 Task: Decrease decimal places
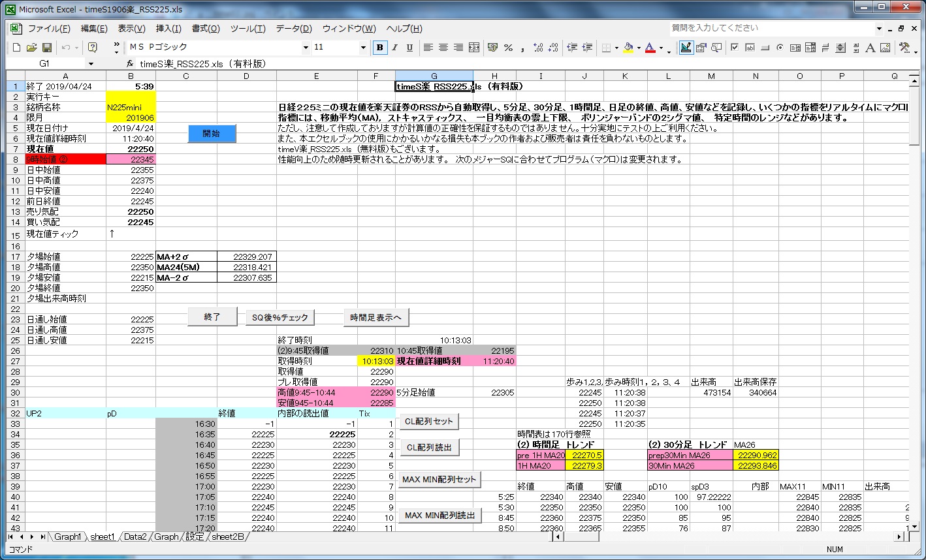553,47
